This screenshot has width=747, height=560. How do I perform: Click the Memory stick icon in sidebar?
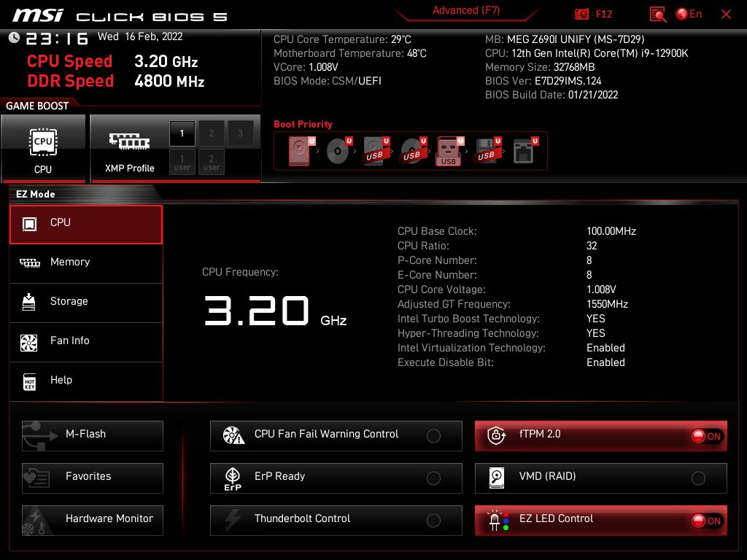tap(29, 262)
